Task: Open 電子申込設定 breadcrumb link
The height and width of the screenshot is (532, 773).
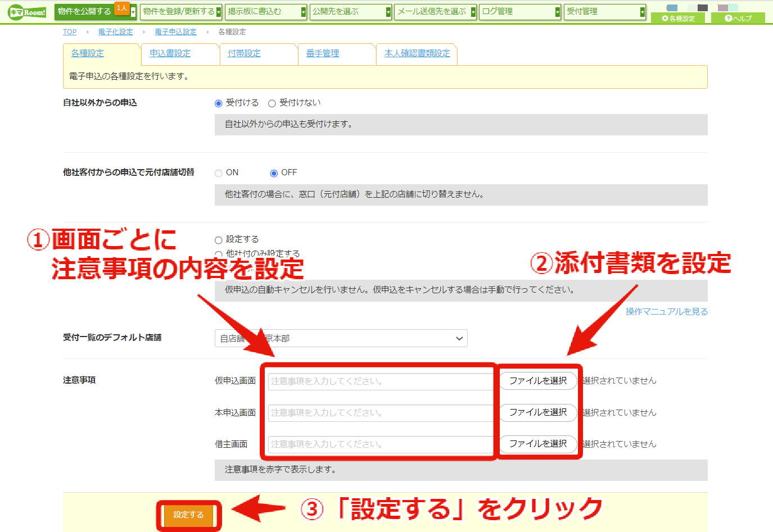Action: click(x=175, y=32)
